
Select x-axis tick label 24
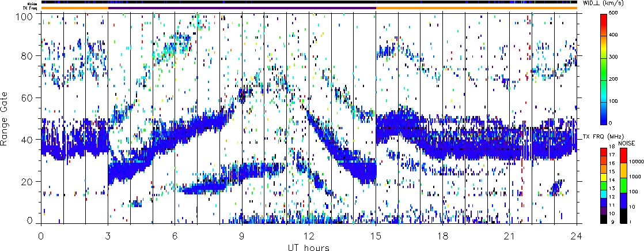tap(577, 236)
